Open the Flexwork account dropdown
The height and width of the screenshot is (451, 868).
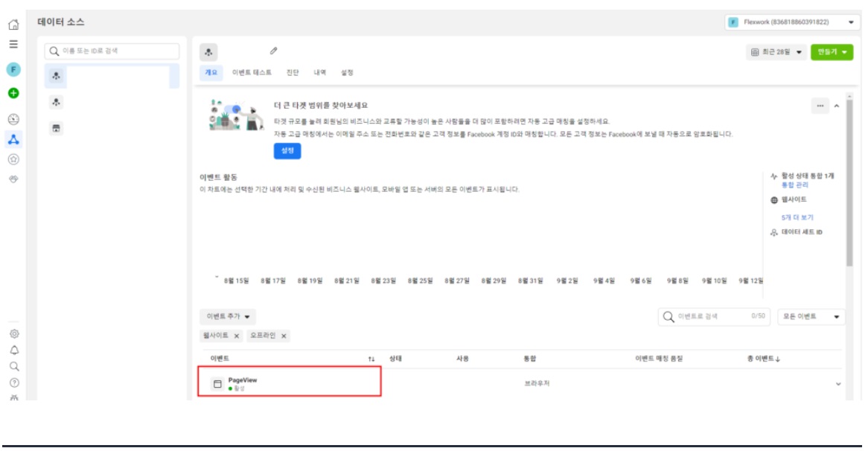pyautogui.click(x=792, y=22)
